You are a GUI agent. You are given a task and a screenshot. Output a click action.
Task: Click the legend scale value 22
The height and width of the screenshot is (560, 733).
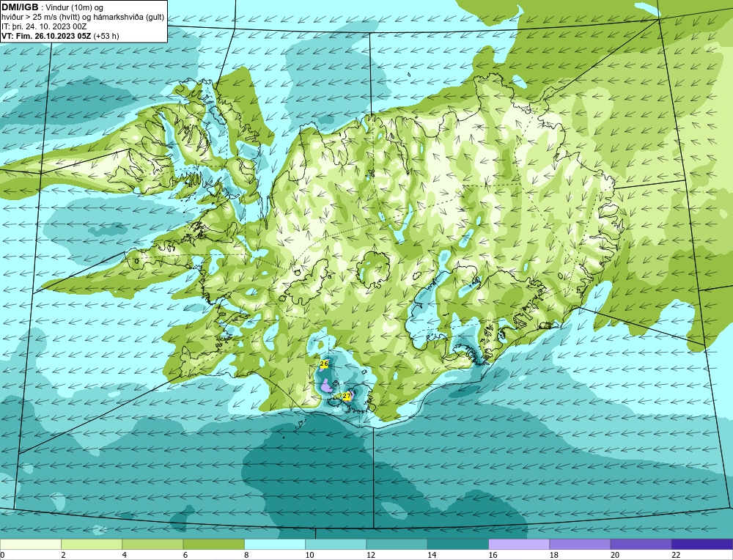click(x=676, y=555)
